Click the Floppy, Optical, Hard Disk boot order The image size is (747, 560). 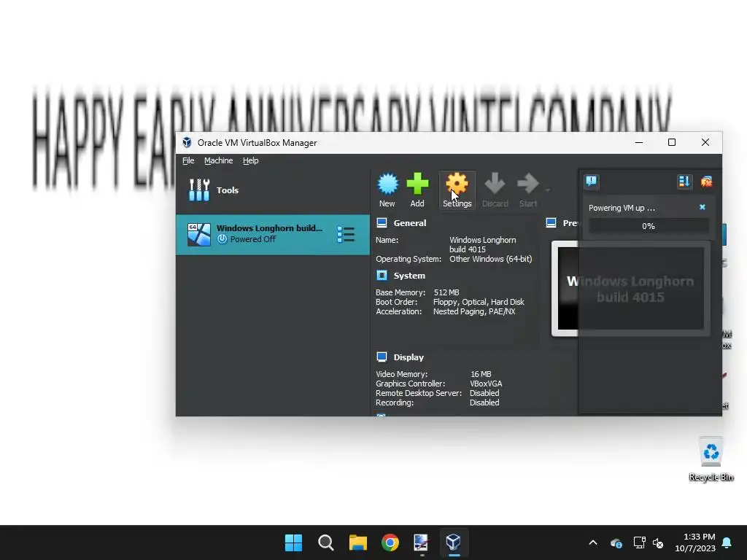click(x=479, y=302)
